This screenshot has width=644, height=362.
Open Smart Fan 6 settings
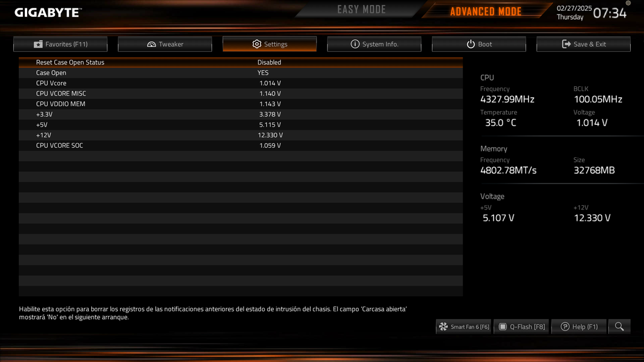(464, 326)
